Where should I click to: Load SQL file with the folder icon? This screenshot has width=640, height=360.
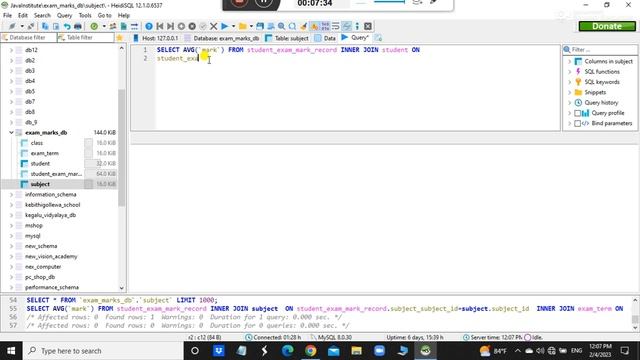(243, 26)
